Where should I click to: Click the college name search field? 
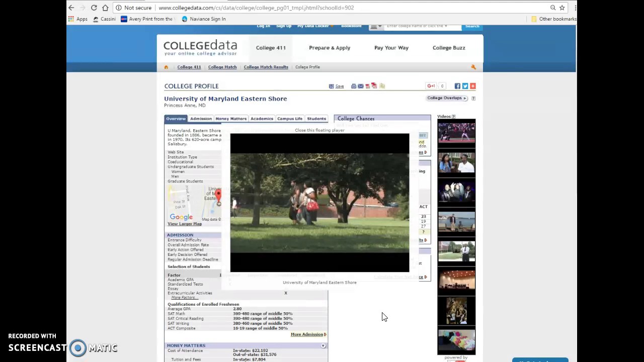point(422,27)
